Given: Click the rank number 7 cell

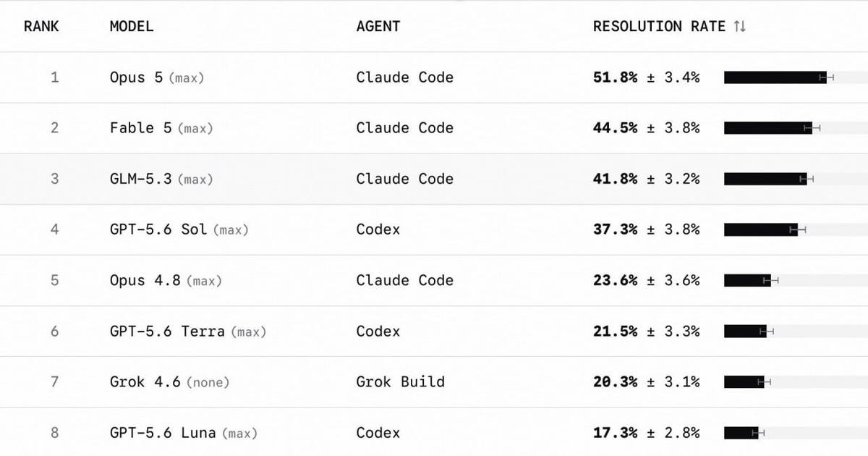Looking at the screenshot, I should coord(54,382).
